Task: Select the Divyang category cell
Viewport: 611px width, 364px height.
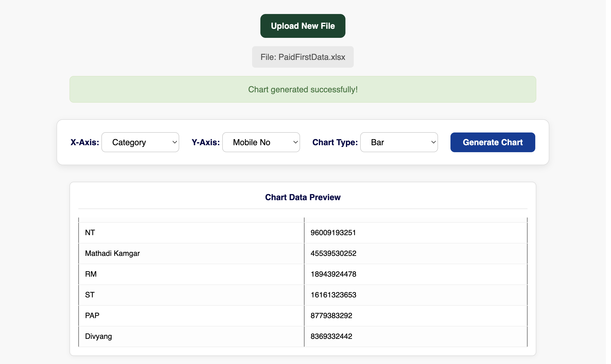Action: tap(191, 337)
